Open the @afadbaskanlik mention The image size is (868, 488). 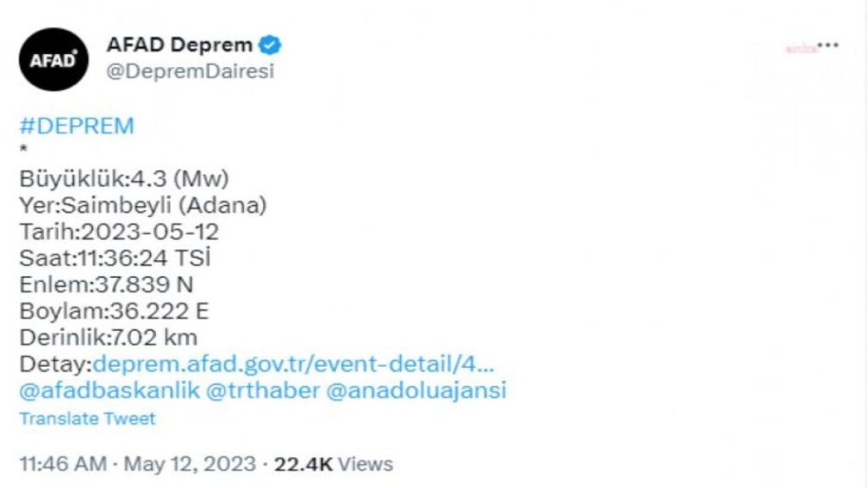tap(109, 390)
